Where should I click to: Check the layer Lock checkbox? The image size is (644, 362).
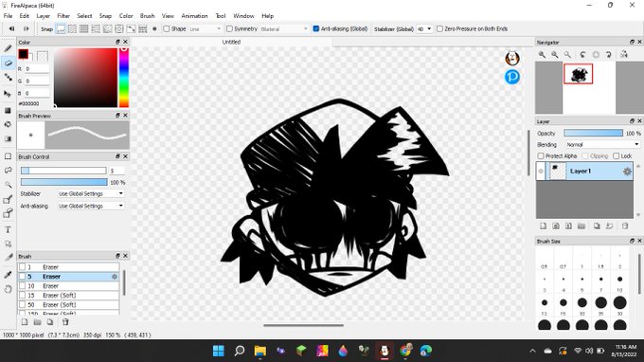pyautogui.click(x=617, y=156)
